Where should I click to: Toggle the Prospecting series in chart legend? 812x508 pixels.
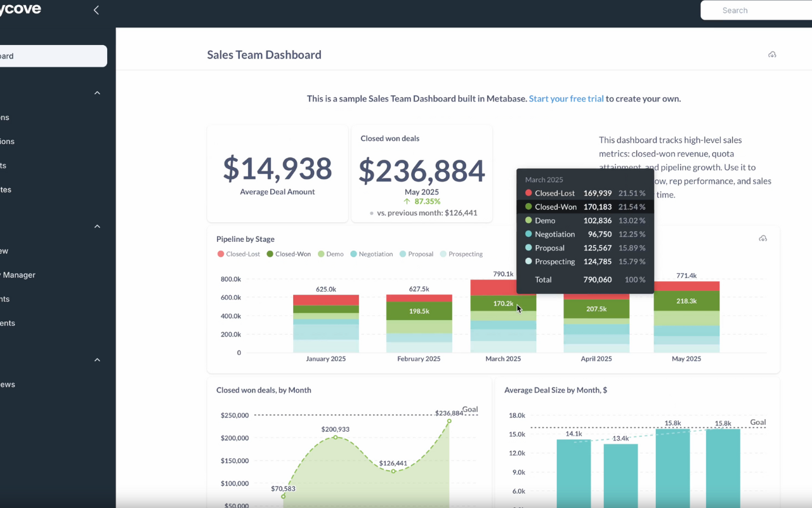(461, 254)
